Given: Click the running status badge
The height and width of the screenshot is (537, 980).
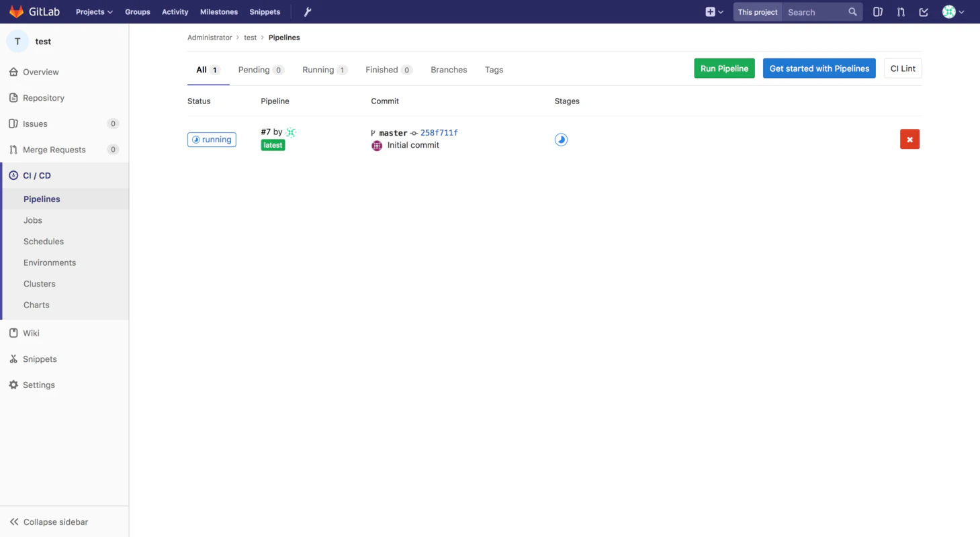Looking at the screenshot, I should pyautogui.click(x=212, y=140).
